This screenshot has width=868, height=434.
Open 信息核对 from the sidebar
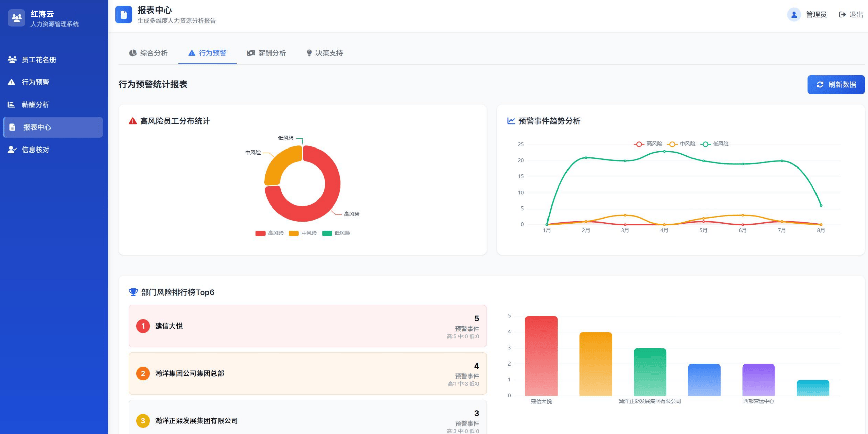coord(35,150)
